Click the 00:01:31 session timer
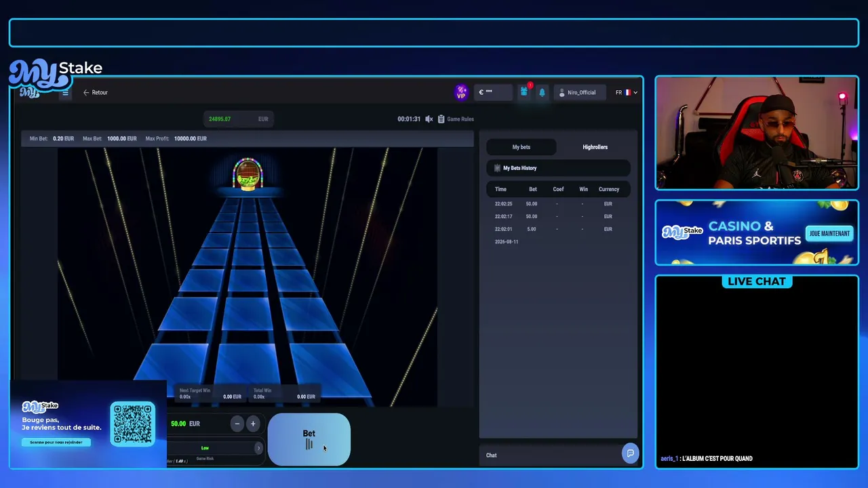The height and width of the screenshot is (488, 868). (x=409, y=119)
